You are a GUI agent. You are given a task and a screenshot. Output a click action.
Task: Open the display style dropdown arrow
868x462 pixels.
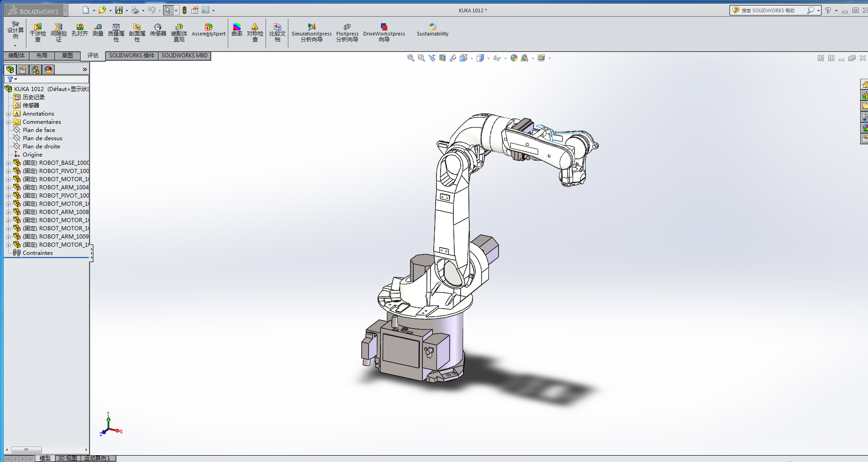coord(488,58)
